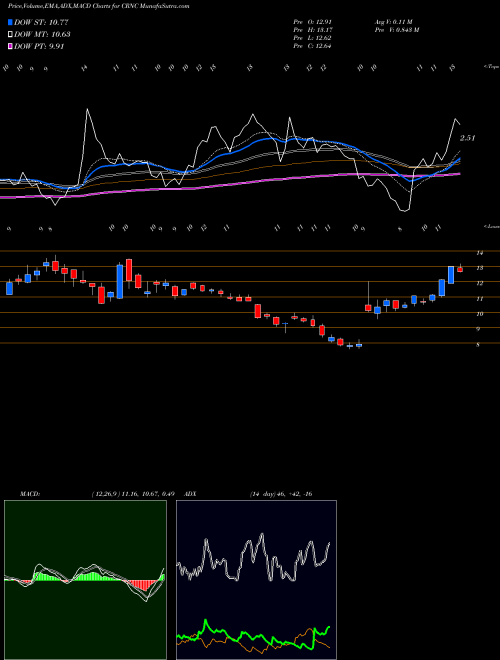Image resolution: width=500 pixels, height=660 pixels.
Task: Click the '<Tops' axis label
Action: pyautogui.click(x=491, y=67)
